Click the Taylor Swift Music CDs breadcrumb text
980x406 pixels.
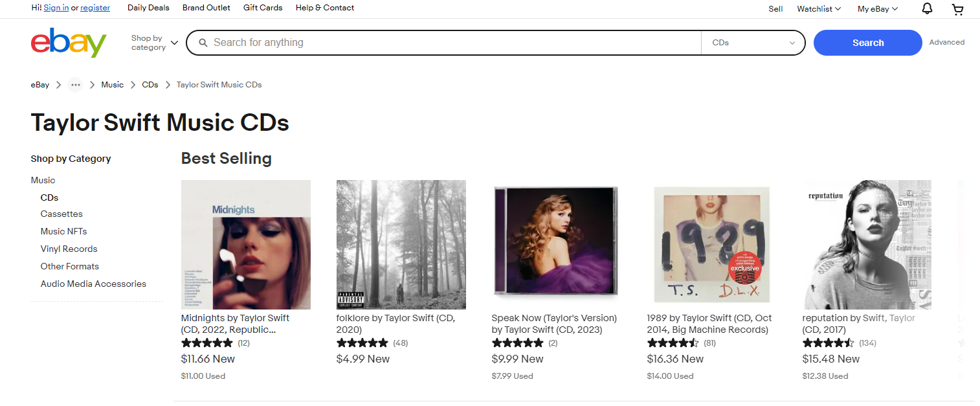click(219, 85)
